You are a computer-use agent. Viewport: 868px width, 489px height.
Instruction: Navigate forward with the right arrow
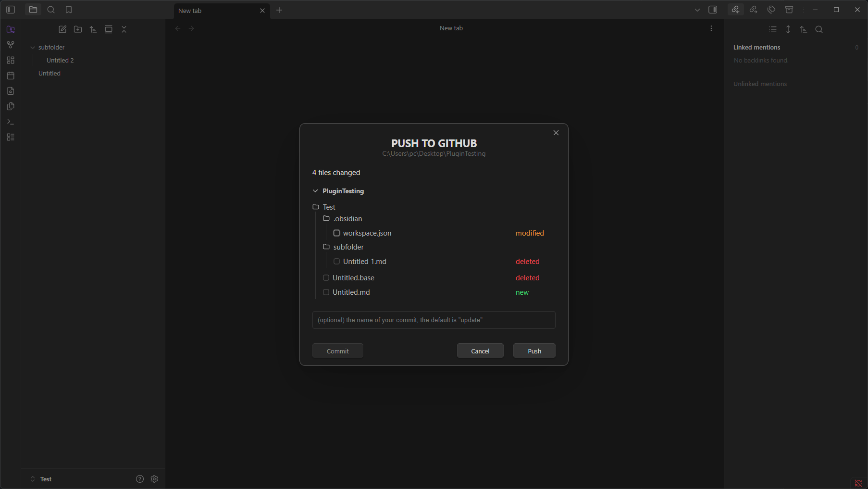191,28
